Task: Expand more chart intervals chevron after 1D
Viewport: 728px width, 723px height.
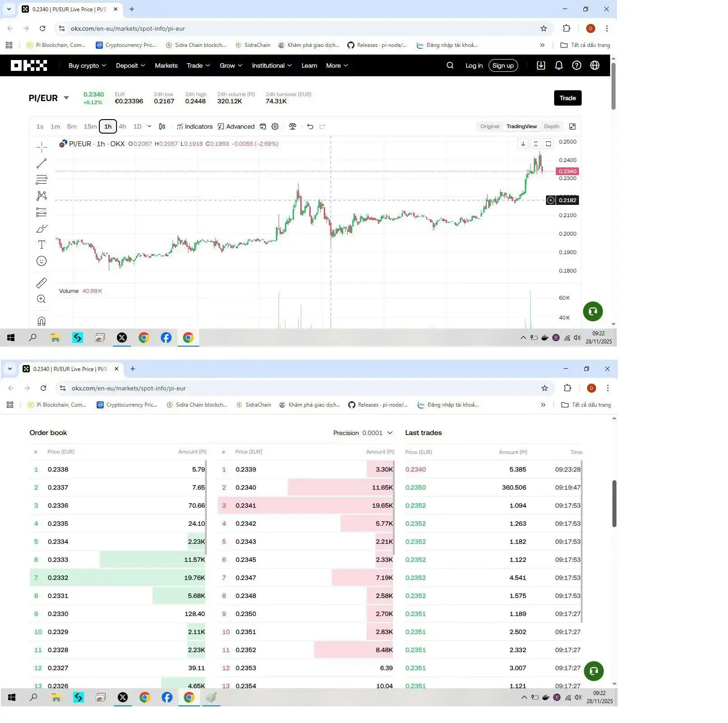Action: (149, 127)
